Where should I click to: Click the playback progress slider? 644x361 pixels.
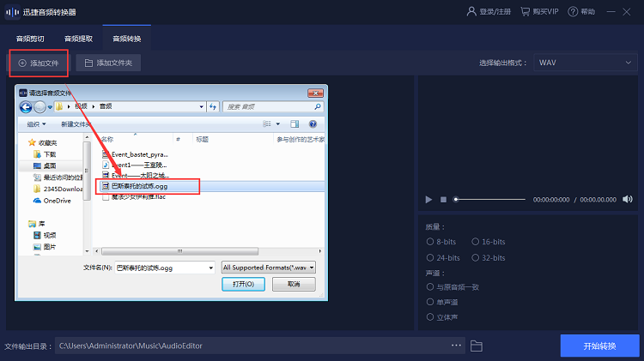click(489, 200)
